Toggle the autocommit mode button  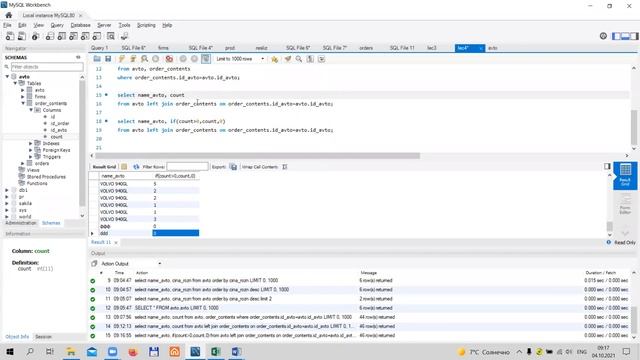click(x=206, y=59)
